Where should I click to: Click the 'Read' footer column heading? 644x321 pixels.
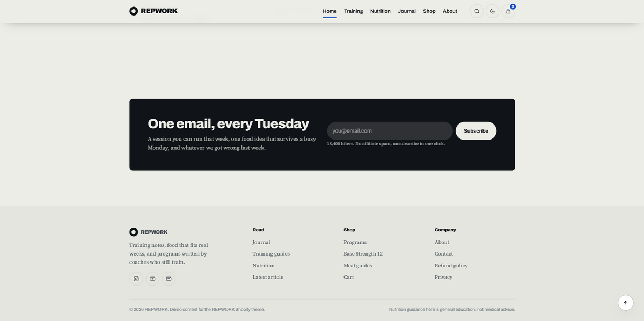[258, 230]
